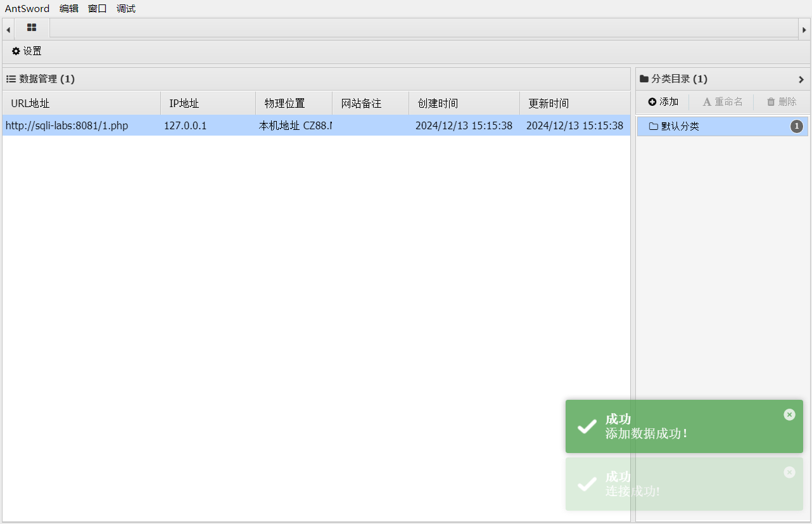Click the 127.0.0.1 IP cell
The width and height of the screenshot is (812, 524).
pos(208,125)
